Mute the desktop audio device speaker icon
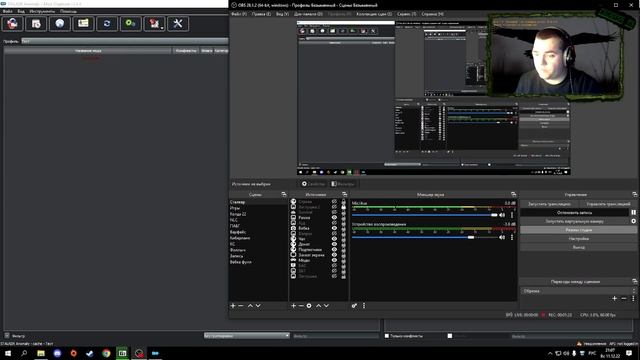The width and height of the screenshot is (640, 360). (502, 237)
